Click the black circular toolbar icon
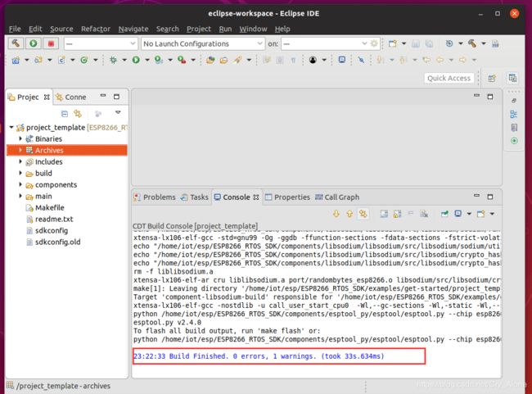532x394 pixels. click(x=313, y=60)
